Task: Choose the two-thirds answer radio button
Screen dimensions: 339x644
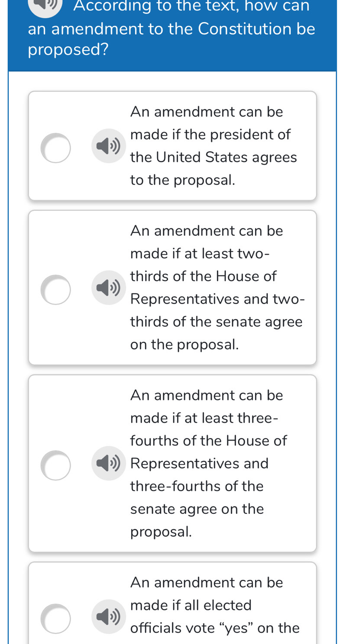Action: point(55,289)
